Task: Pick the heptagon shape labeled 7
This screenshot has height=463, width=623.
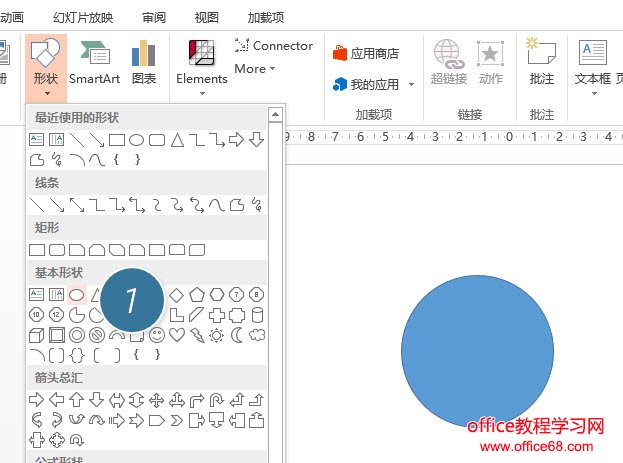Action: point(237,295)
